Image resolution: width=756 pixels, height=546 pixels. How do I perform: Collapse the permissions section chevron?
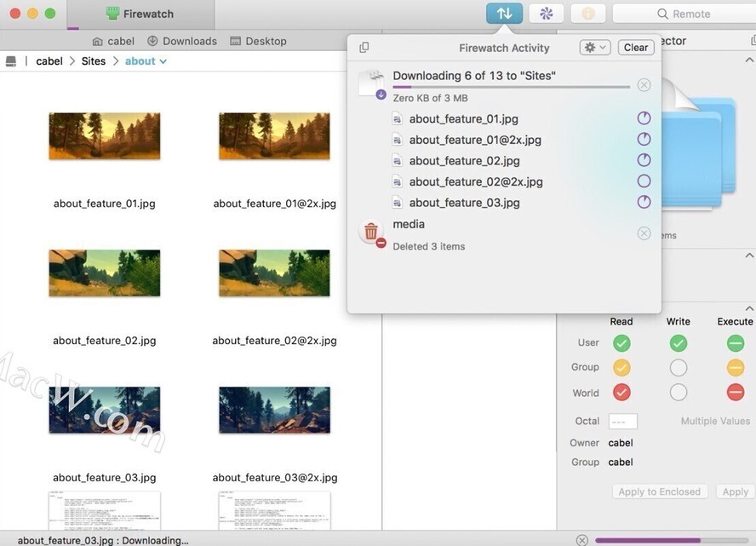click(749, 308)
